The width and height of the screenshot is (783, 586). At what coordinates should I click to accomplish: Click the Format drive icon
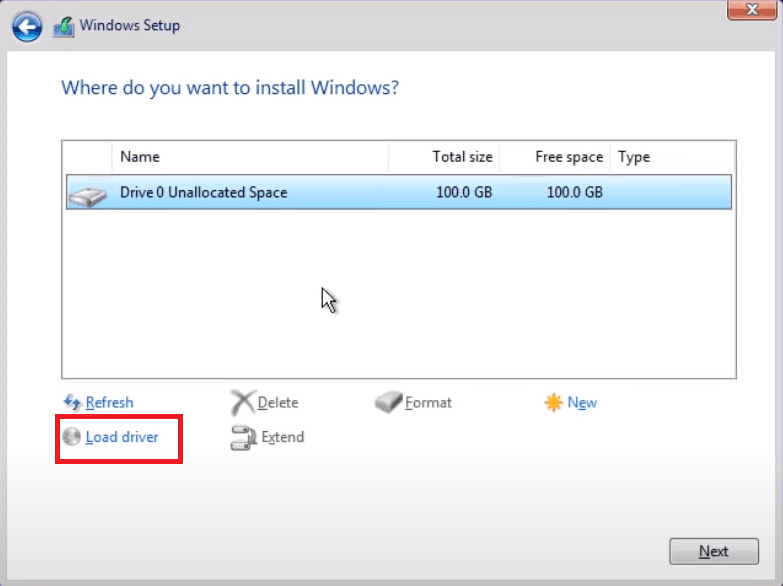click(389, 402)
